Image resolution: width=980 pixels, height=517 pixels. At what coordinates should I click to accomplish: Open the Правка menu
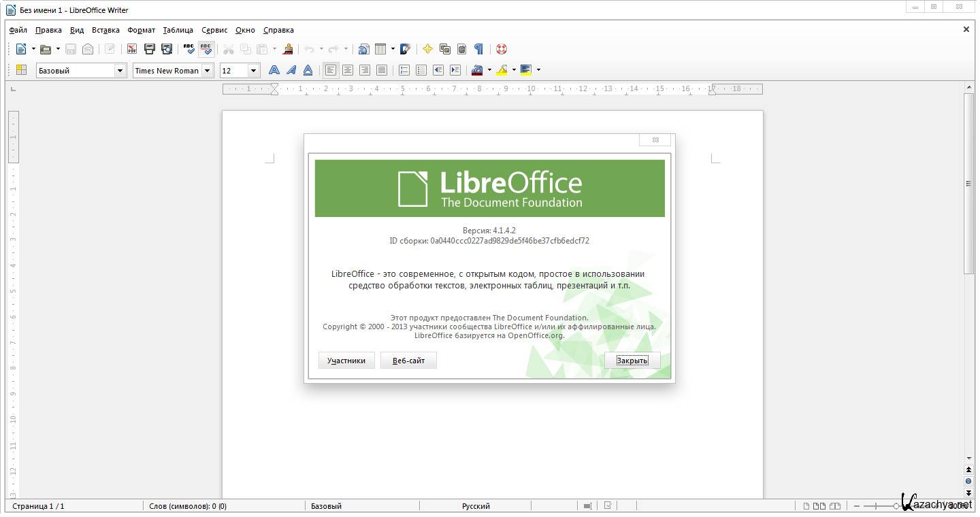(48, 30)
